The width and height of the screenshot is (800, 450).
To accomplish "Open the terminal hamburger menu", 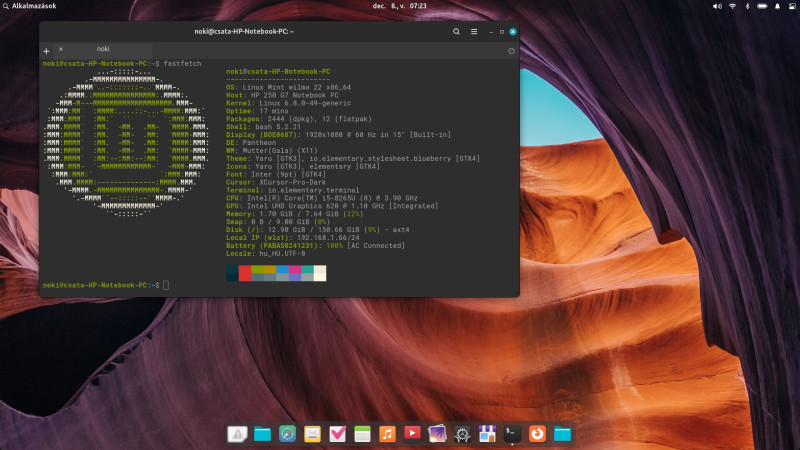I will (x=474, y=31).
